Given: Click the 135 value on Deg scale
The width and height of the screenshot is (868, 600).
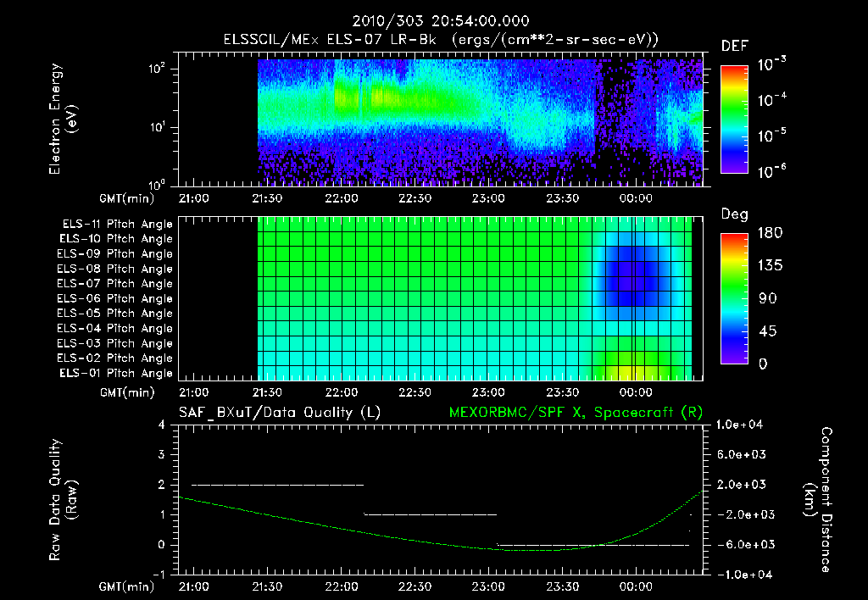Looking at the screenshot, I should point(770,266).
